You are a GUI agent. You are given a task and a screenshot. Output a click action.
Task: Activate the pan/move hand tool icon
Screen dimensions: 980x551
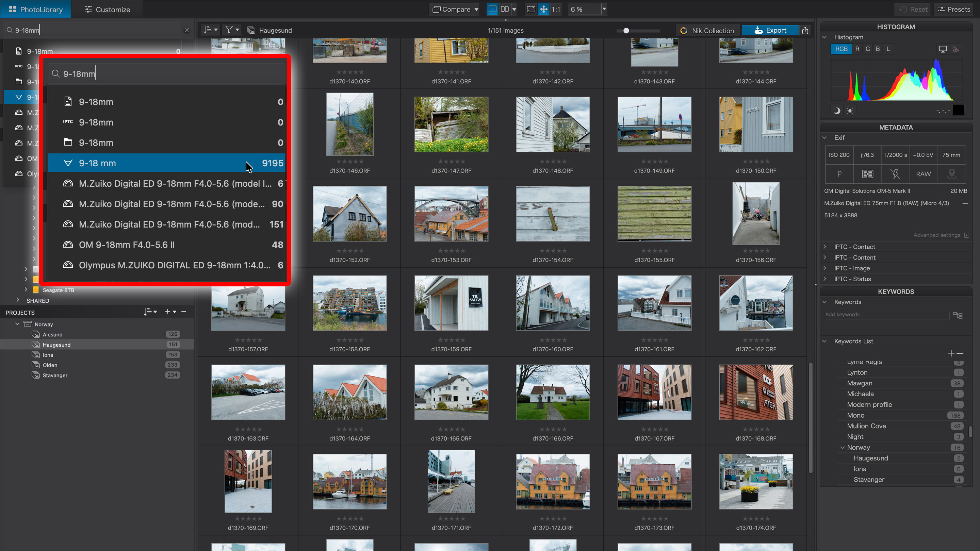click(x=544, y=9)
